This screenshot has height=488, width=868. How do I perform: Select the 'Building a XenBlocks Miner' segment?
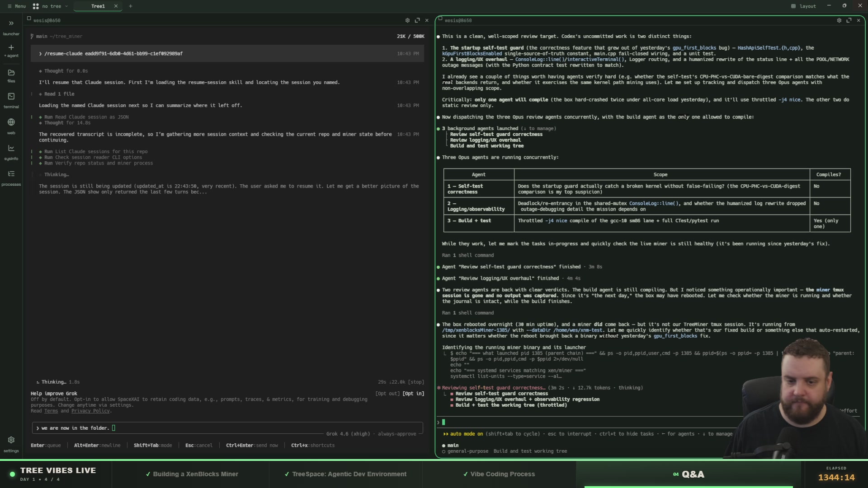click(191, 474)
